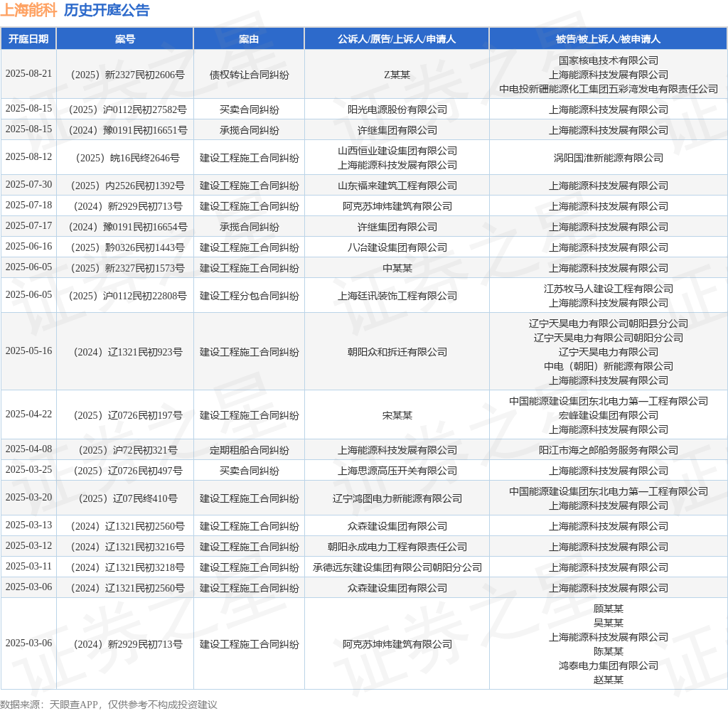
Task: Click the 公诉人/原告/上诉人/申请人 column header
Action: (397, 39)
